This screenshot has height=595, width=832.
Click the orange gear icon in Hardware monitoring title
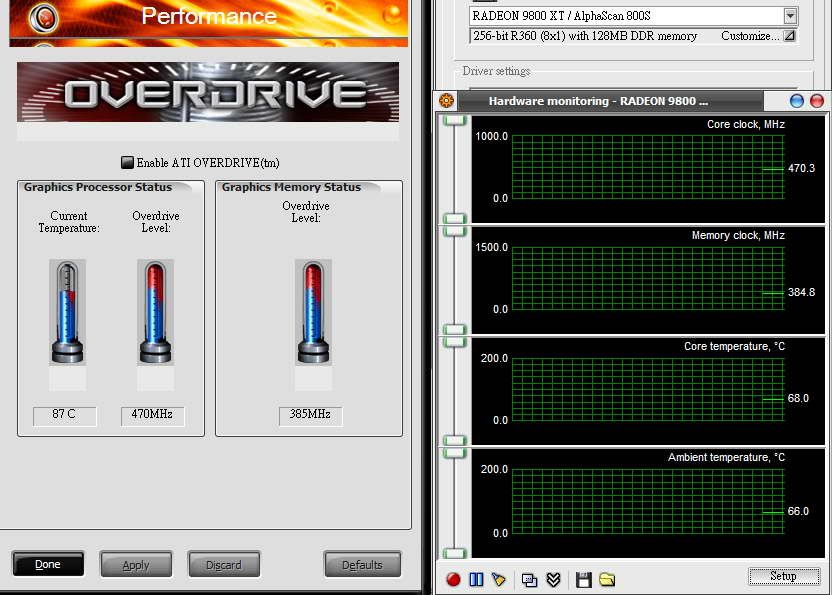point(446,100)
